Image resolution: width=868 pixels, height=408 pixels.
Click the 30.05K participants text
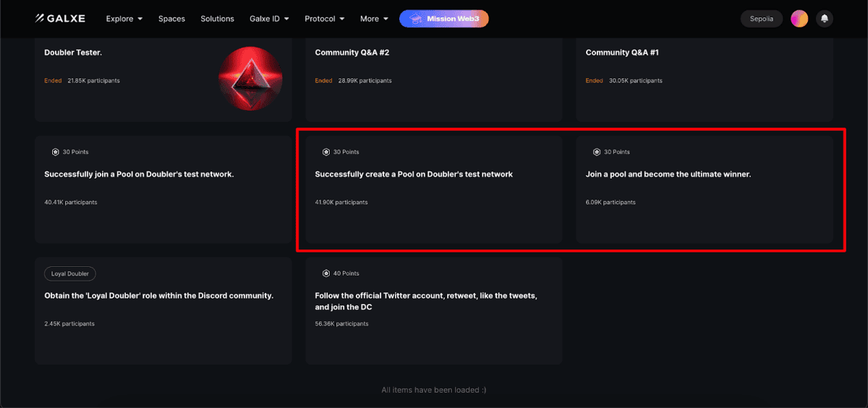click(635, 80)
